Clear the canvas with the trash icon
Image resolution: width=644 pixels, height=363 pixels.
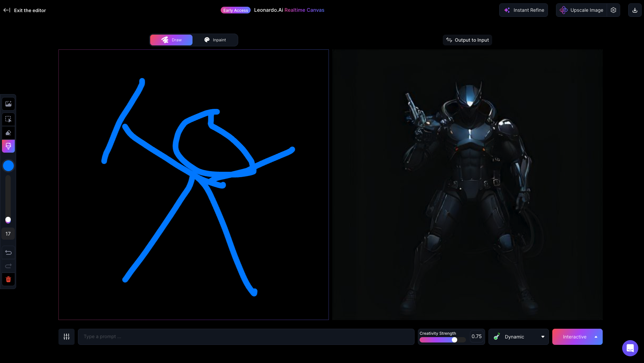point(8,279)
